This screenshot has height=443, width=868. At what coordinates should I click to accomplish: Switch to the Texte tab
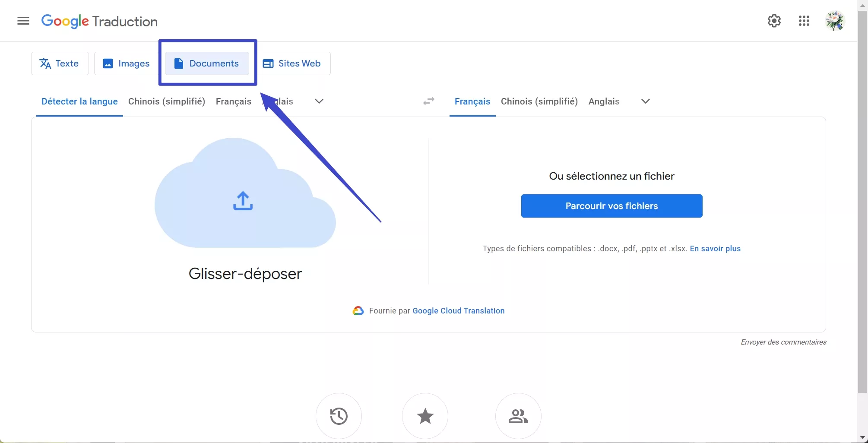tap(60, 63)
